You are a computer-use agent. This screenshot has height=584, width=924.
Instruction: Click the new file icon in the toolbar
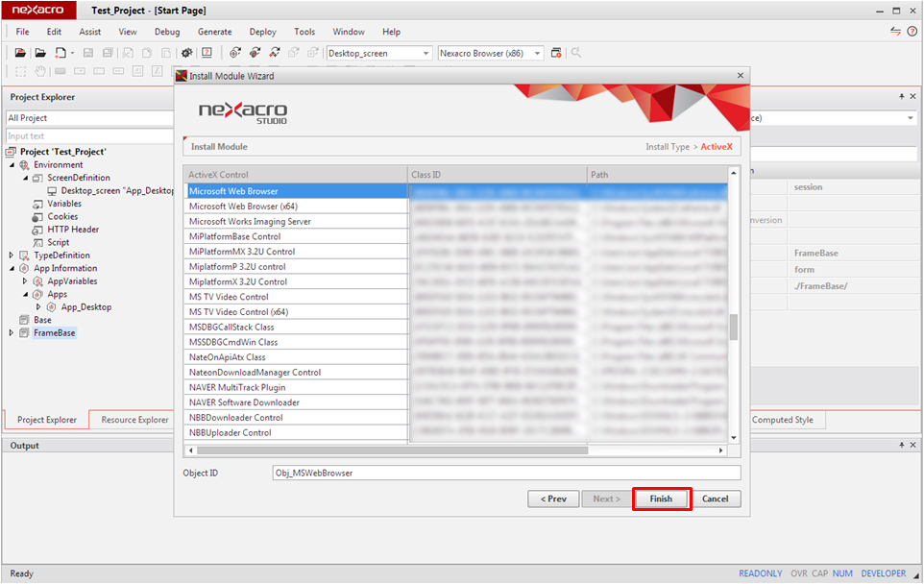point(60,53)
